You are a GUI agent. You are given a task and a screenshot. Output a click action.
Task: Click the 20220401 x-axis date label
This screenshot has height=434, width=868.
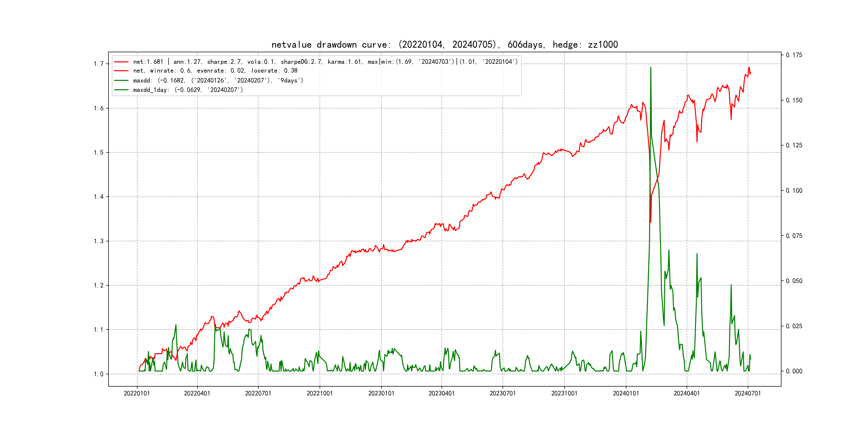(x=197, y=393)
